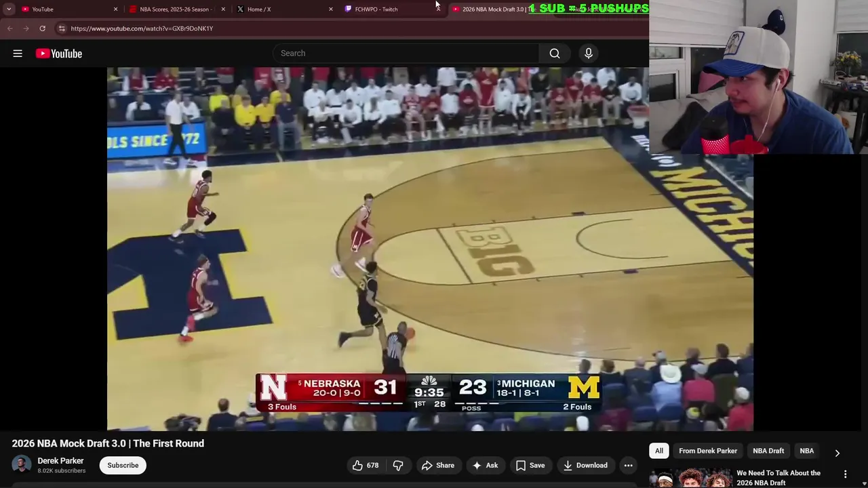Dislike the video with thumbs down

click(398, 466)
